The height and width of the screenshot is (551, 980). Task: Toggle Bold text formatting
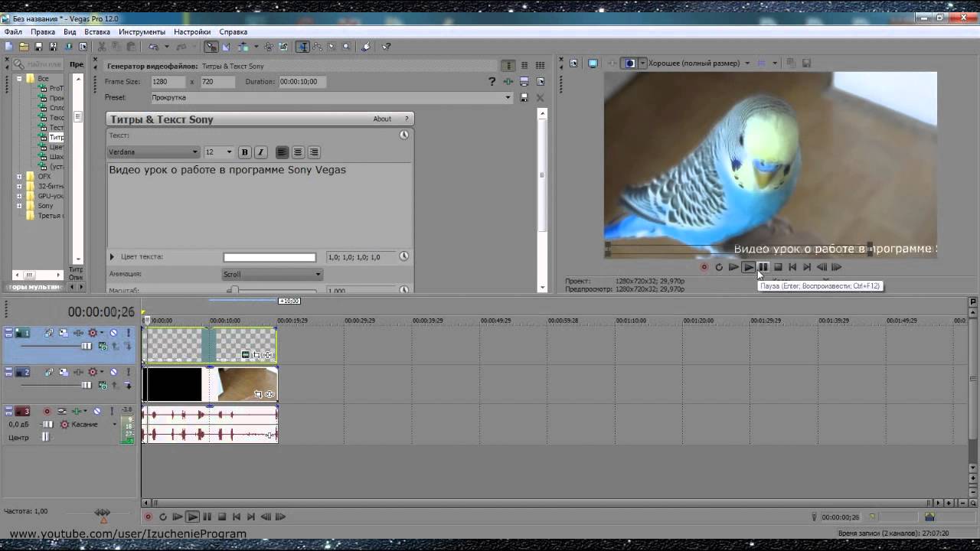click(244, 152)
